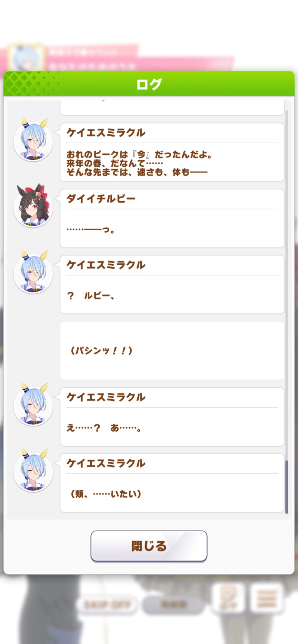Click the ログ header title bar
The image size is (298, 644).
pyautogui.click(x=149, y=84)
